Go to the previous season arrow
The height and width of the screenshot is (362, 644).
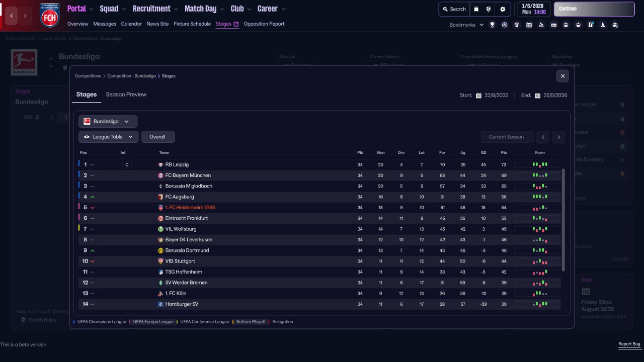tap(543, 137)
